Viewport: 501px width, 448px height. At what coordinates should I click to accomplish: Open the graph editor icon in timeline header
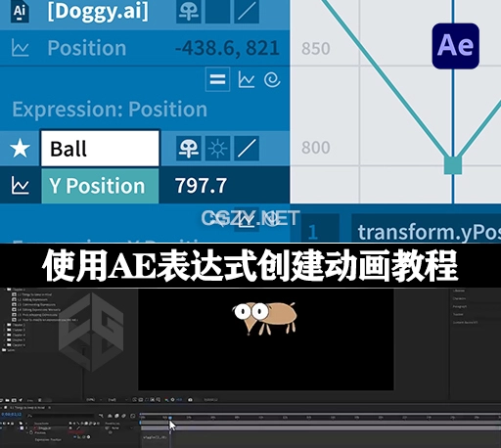pyautogui.click(x=132, y=416)
